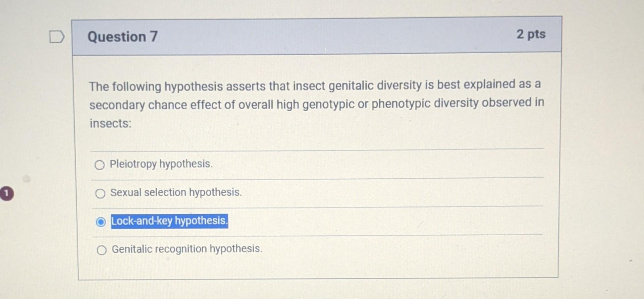
Task: Click the 'Question 7' header title
Action: tap(122, 36)
